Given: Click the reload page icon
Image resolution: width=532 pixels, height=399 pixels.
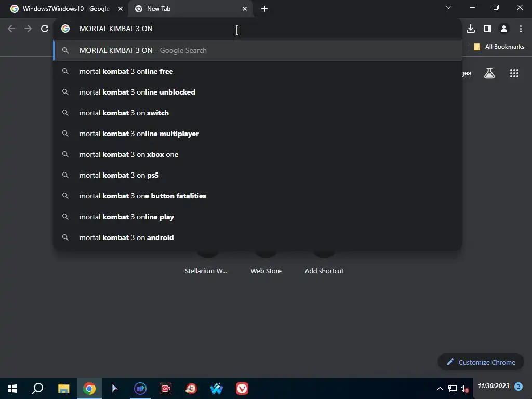Looking at the screenshot, I should (x=45, y=29).
